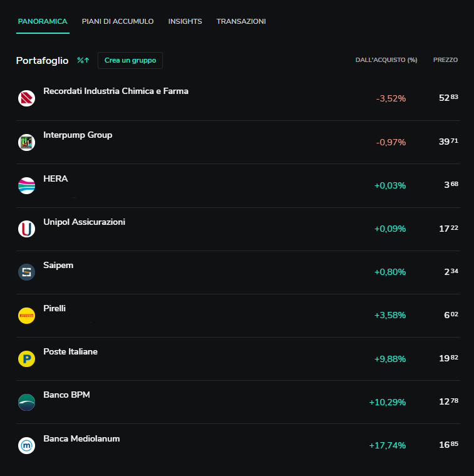Screen dimensions: 474x476
Task: Open the Saipem logo icon
Action: pos(26,272)
